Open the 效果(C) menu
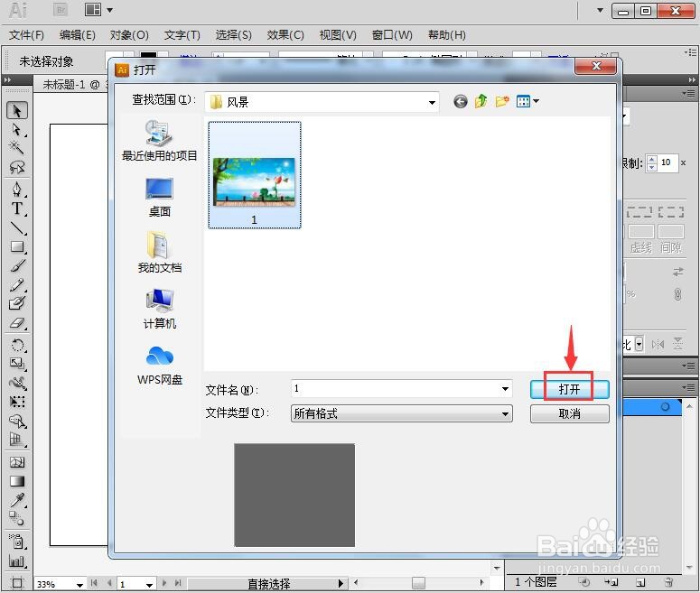The height and width of the screenshot is (593, 700). click(x=285, y=35)
